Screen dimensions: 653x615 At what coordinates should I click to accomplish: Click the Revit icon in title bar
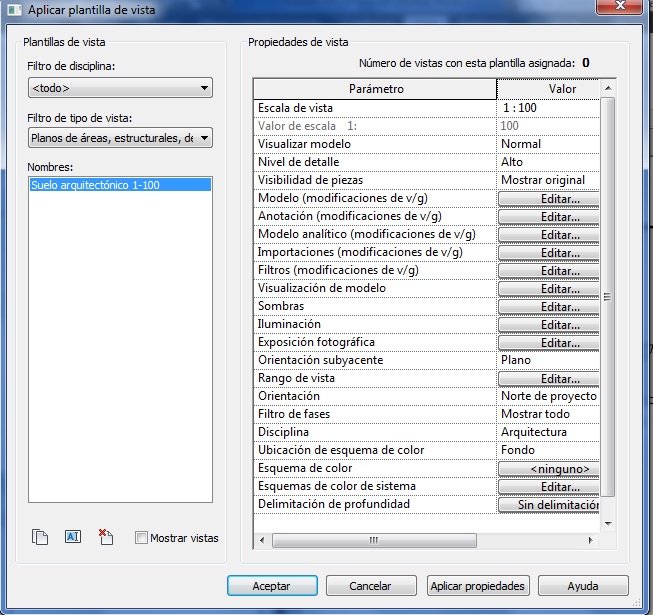(x=13, y=9)
